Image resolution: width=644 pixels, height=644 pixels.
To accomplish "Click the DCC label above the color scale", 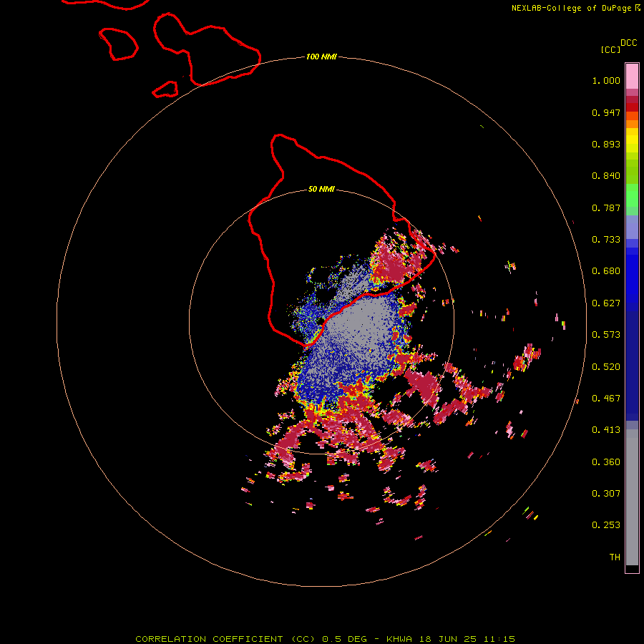I will click(628, 43).
